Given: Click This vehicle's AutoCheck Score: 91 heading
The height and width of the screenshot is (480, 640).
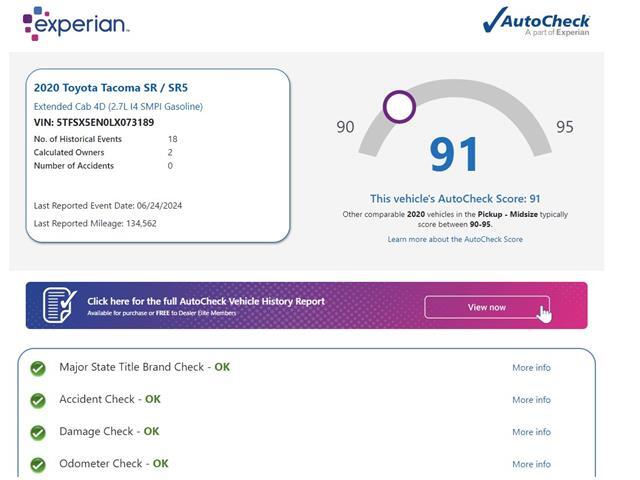Looking at the screenshot, I should tap(455, 199).
